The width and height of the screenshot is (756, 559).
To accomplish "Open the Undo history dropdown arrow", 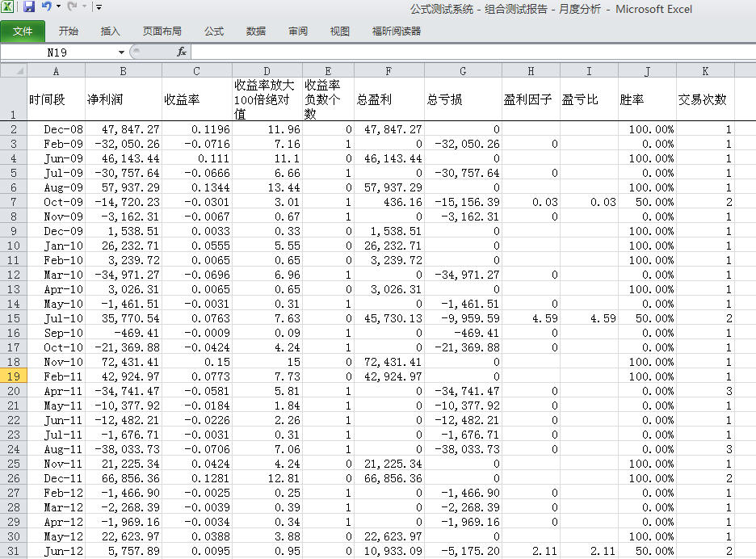I will pos(58,7).
